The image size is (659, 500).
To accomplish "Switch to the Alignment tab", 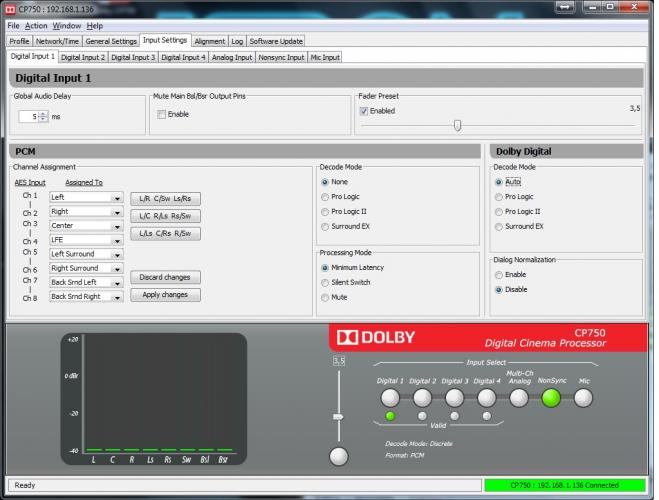I will point(209,41).
